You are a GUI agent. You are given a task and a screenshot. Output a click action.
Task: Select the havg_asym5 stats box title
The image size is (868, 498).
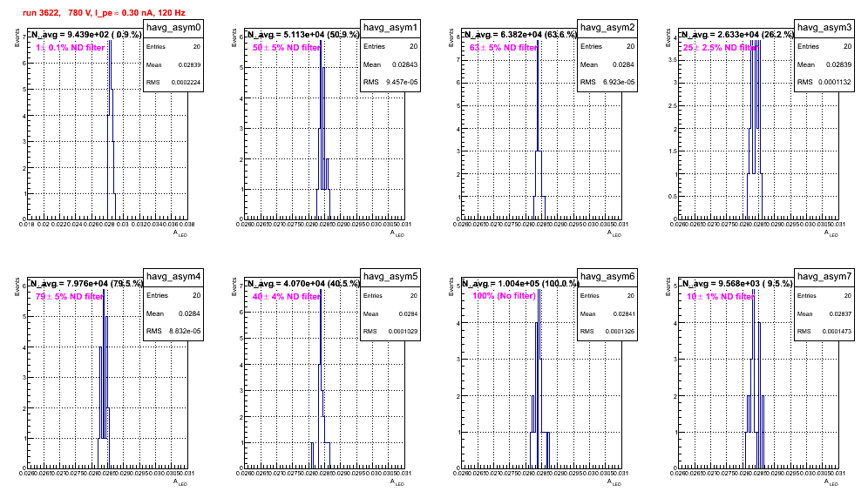pos(390,277)
